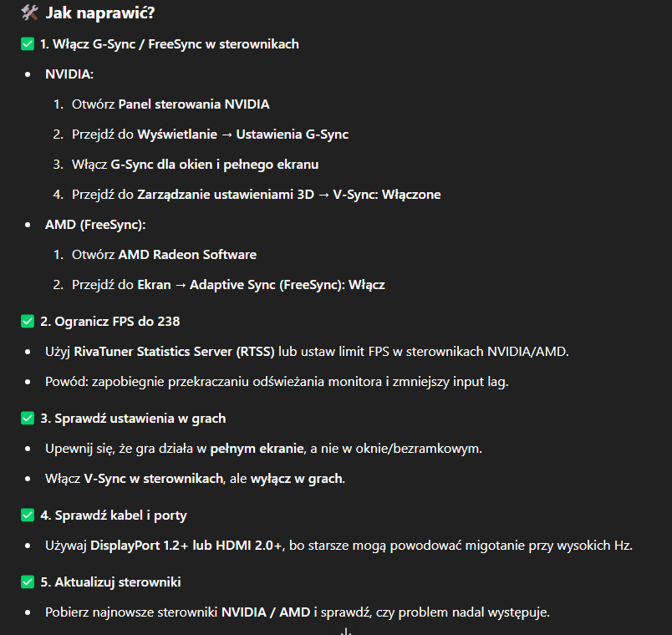Click green checkmark beside Sprawdź ustawienia w grach

28,419
